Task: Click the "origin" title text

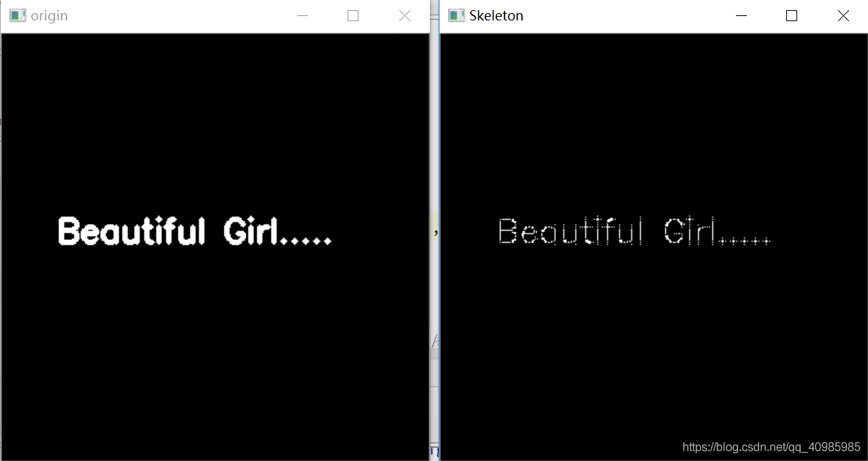Action: tap(49, 15)
